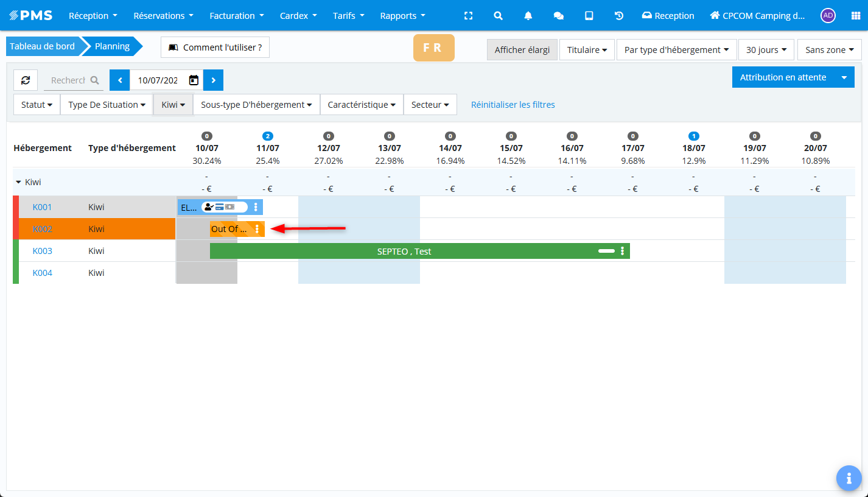Open the apps grid icon
This screenshot has height=497, width=868.
click(x=855, y=16)
